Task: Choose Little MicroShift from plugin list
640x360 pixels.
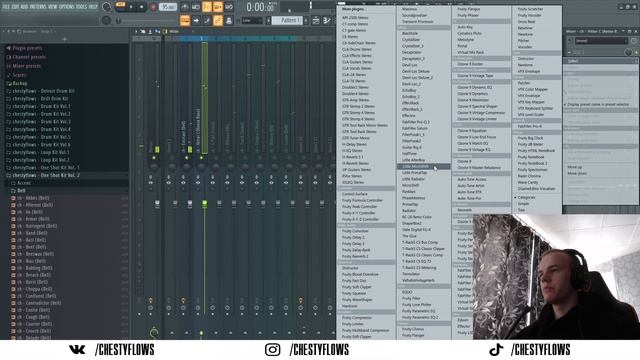Action: pyautogui.click(x=423, y=167)
